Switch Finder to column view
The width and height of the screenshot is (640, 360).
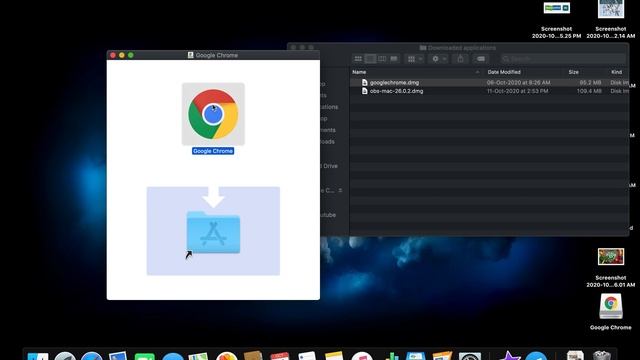[382, 59]
